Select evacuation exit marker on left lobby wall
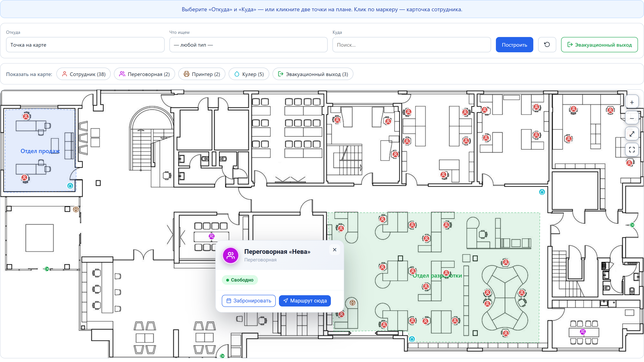This screenshot has width=644, height=362. (46, 269)
